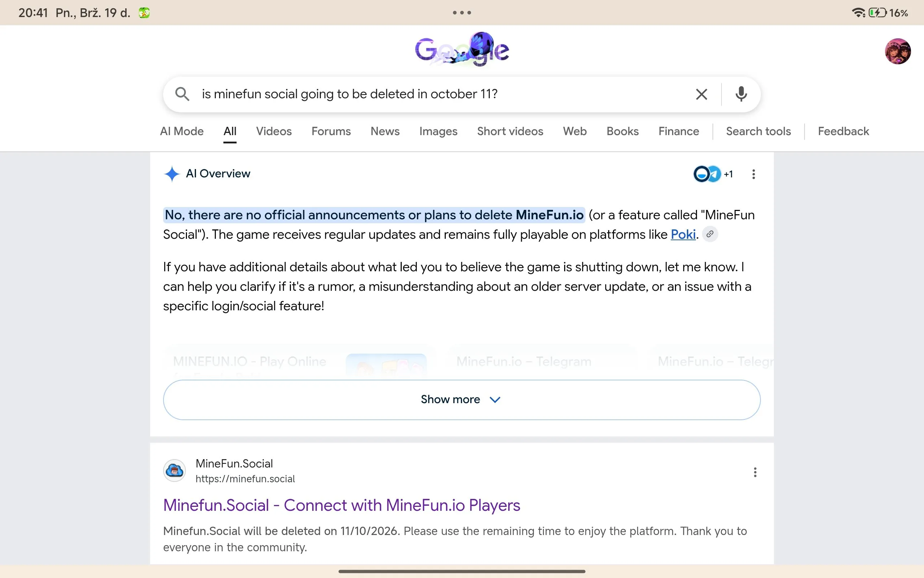Screen dimensions: 924x578
Task: Tap the home gesture bar at bottom
Action: [462, 571]
